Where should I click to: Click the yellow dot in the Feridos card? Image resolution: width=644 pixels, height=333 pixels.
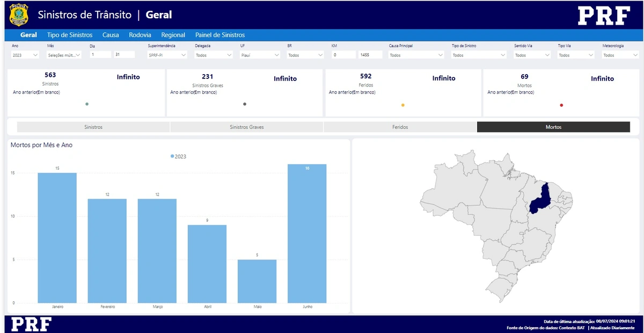(403, 105)
